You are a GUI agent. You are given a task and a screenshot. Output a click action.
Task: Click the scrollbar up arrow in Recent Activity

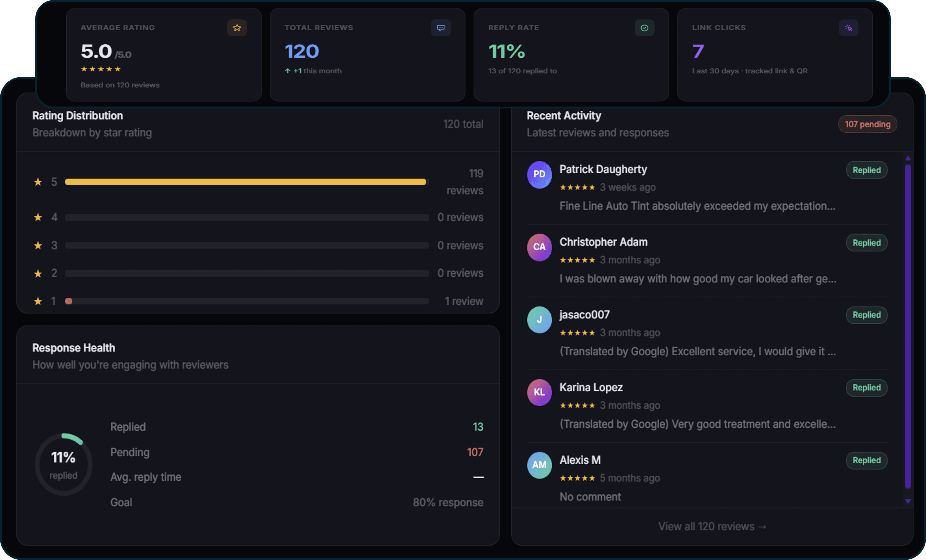908,158
